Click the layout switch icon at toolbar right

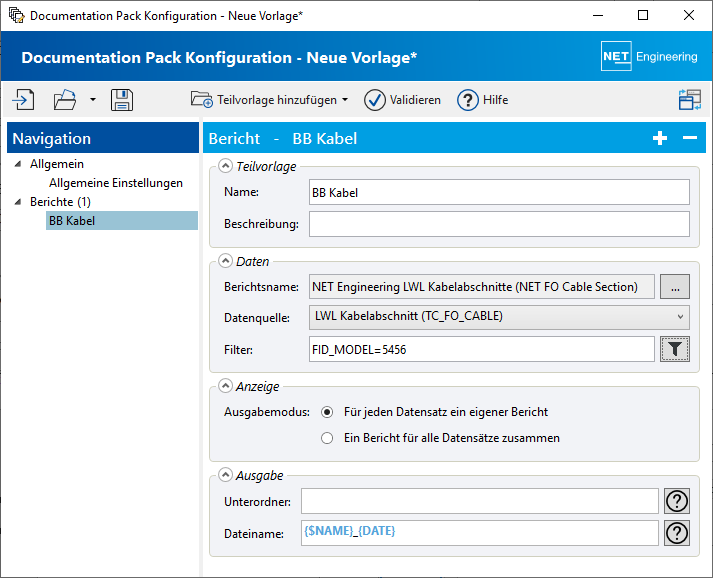tap(690, 100)
